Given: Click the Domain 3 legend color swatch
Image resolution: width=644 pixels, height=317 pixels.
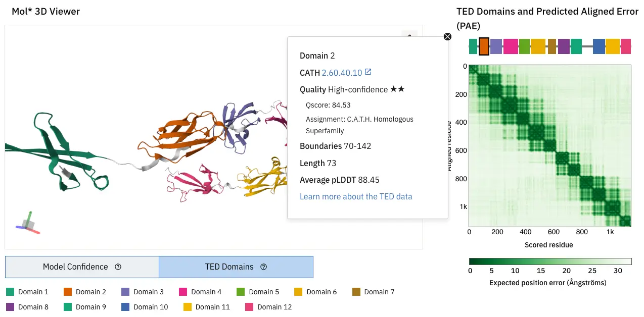Looking at the screenshot, I should (x=125, y=292).
